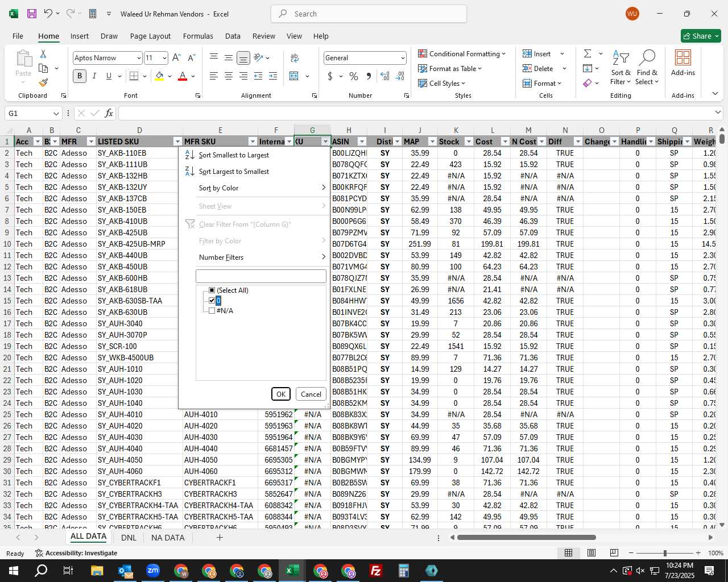Switch to NA DATA sheet tab
728x582 pixels.
click(168, 538)
